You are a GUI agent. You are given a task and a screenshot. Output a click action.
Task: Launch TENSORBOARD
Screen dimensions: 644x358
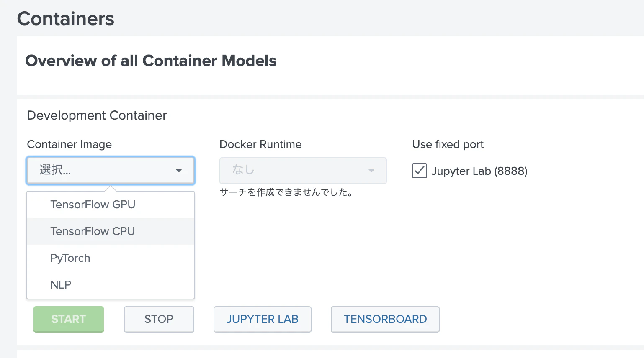pos(385,319)
